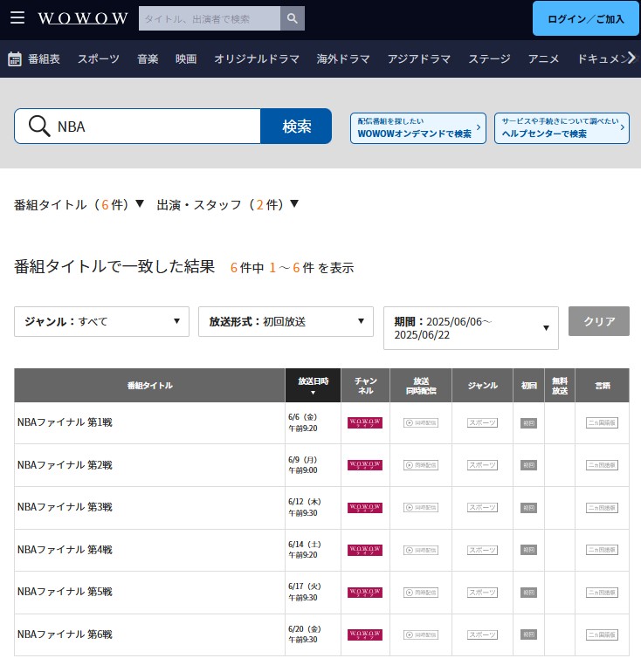Open the program guide calendar icon
Screen dimensions: 641x672
pos(15,59)
